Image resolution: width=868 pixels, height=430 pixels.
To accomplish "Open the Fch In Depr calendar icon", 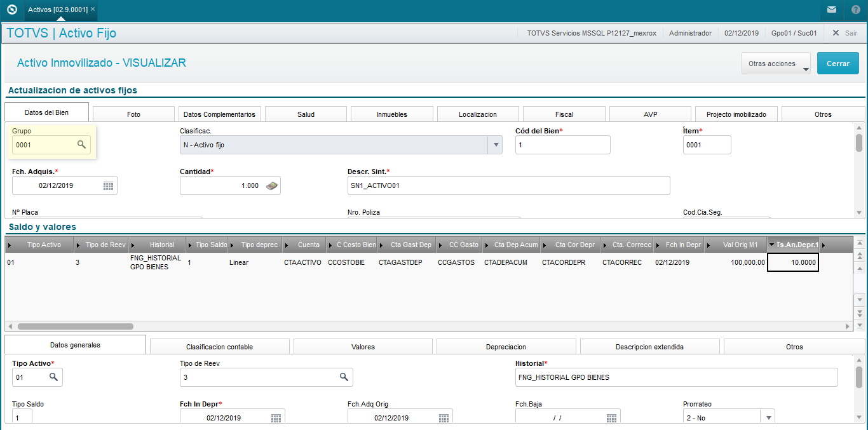I will pos(276,418).
